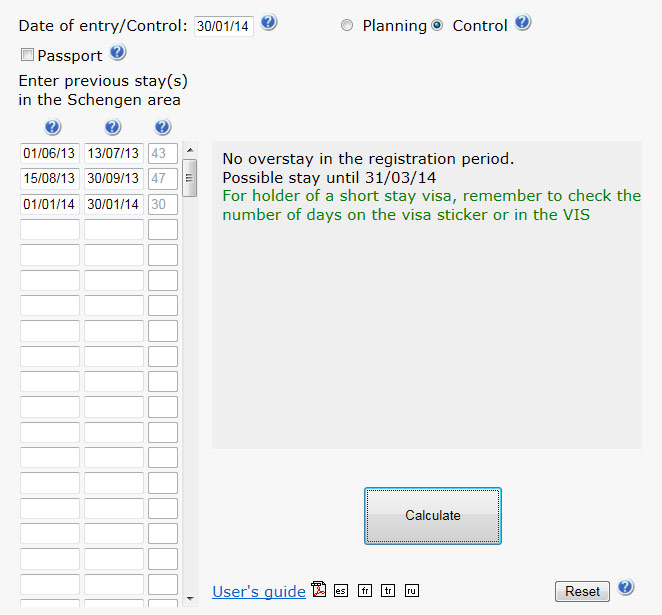Click scroll up arrow of stays list

tap(190, 150)
